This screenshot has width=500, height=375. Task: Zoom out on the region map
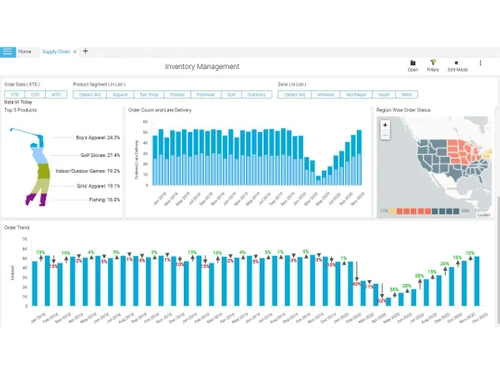pyautogui.click(x=385, y=135)
